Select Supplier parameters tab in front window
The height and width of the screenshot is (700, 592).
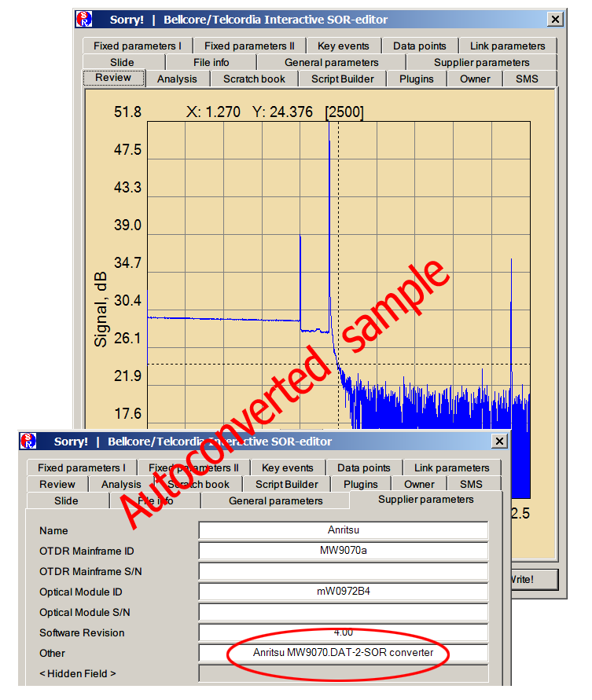click(x=426, y=500)
